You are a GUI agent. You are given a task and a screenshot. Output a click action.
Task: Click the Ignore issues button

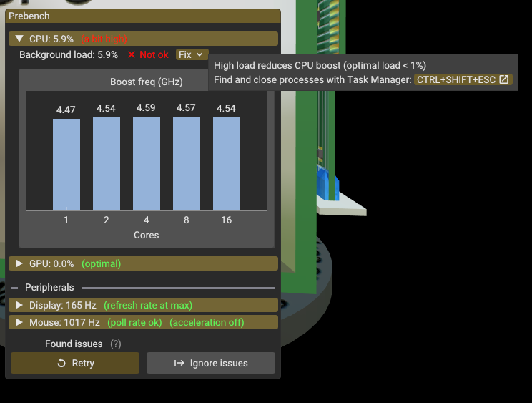(211, 363)
